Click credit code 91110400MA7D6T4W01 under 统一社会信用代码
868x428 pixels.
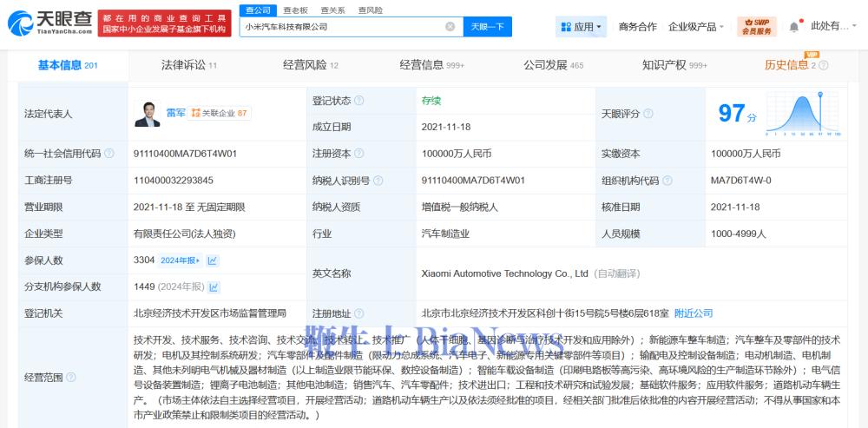185,154
